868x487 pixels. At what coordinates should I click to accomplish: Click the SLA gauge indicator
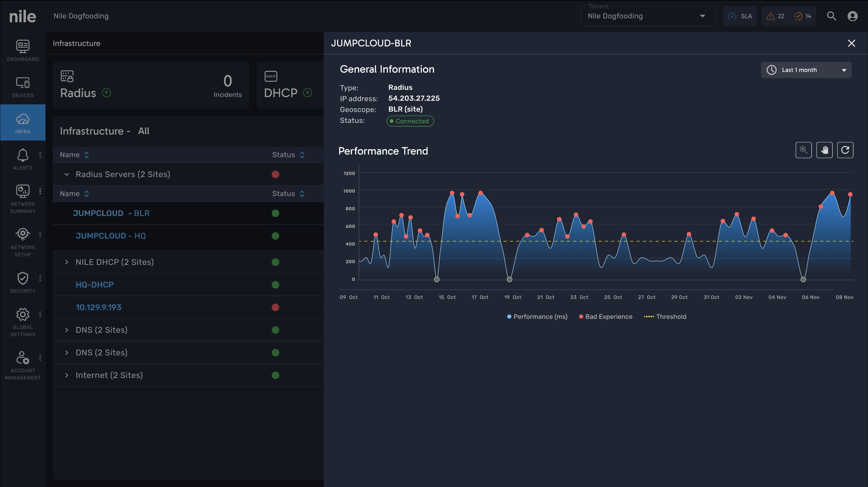point(740,16)
